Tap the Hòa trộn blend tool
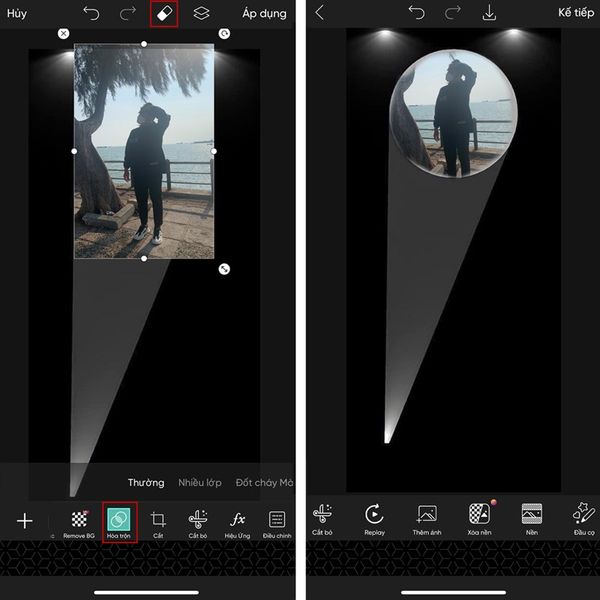 pyautogui.click(x=118, y=520)
